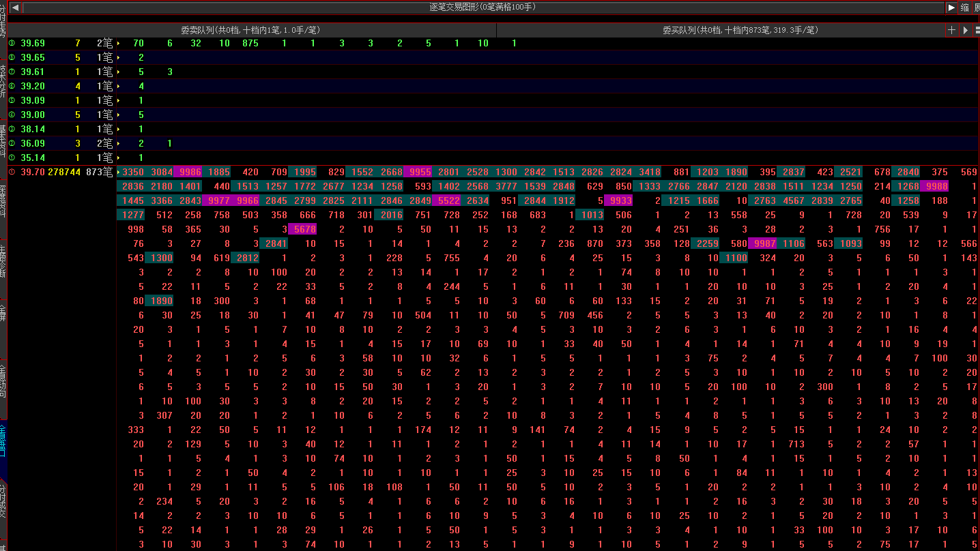The height and width of the screenshot is (551, 980).
Task: Open the list menu icon at far right of queue header
Action: tap(977, 30)
